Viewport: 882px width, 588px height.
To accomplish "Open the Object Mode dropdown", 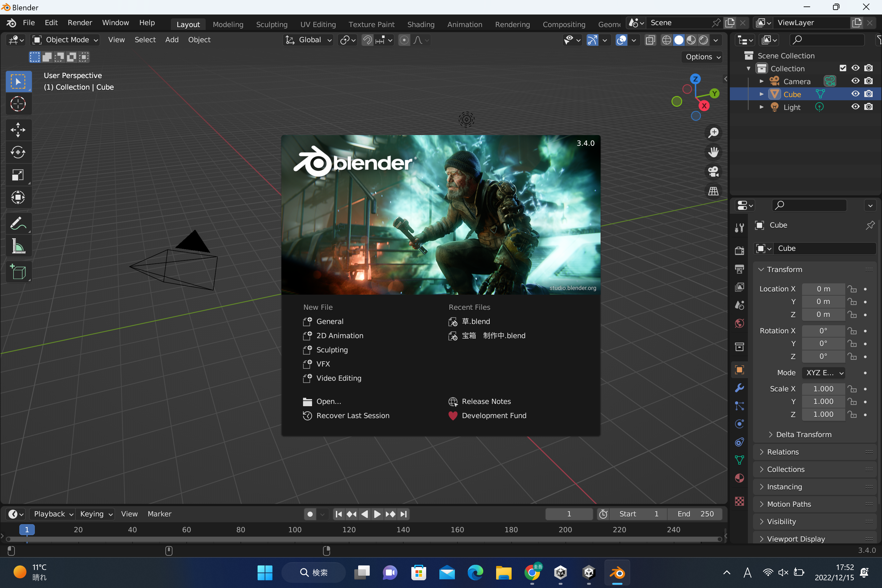I will click(65, 40).
